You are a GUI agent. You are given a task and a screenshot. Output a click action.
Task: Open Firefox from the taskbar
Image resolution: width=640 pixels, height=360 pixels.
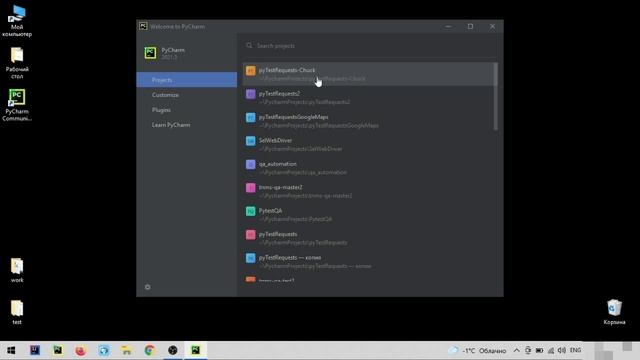click(x=80, y=350)
